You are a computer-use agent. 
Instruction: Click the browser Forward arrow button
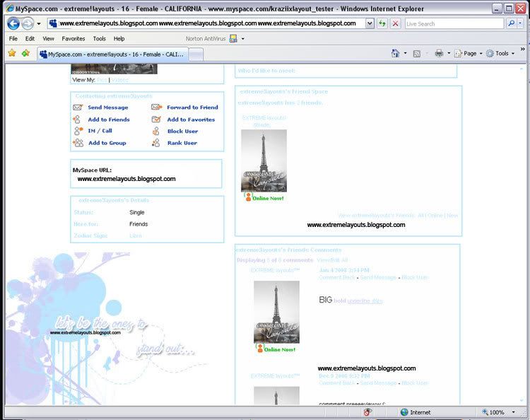point(28,23)
